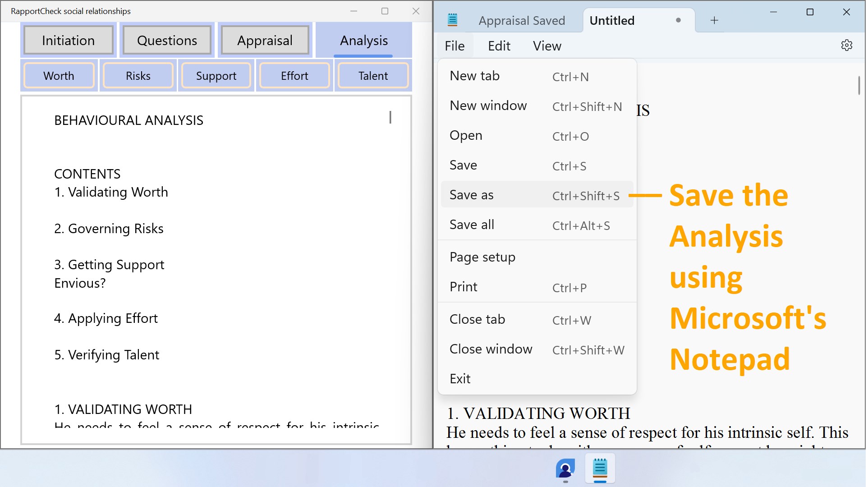Jump to the Worth section
868x487 pixels.
tap(59, 76)
